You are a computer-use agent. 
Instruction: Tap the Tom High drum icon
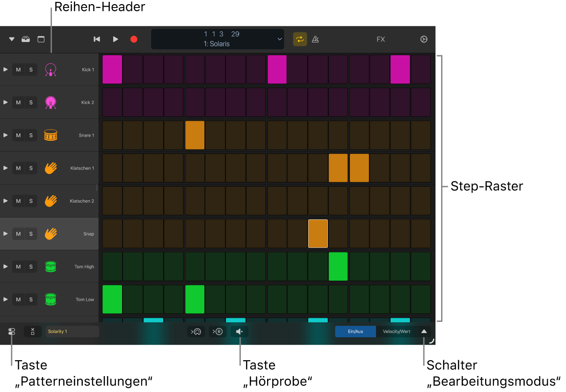point(51,266)
